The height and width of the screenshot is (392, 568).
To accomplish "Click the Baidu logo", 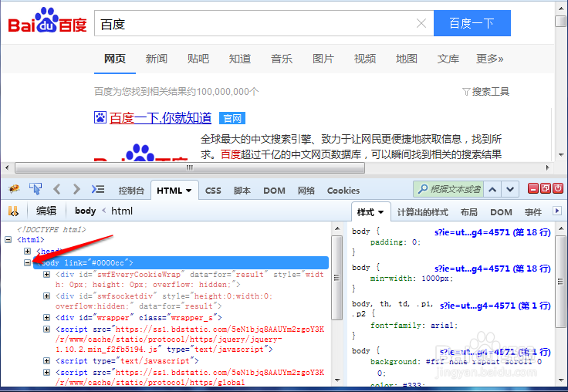I will (x=47, y=21).
